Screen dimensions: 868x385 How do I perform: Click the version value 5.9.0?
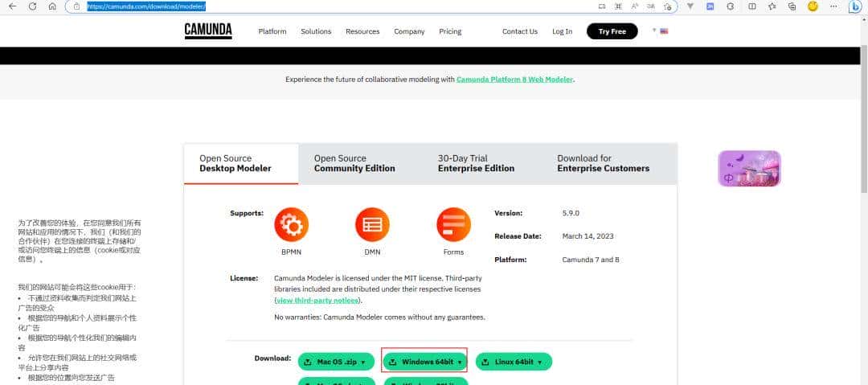(570, 213)
